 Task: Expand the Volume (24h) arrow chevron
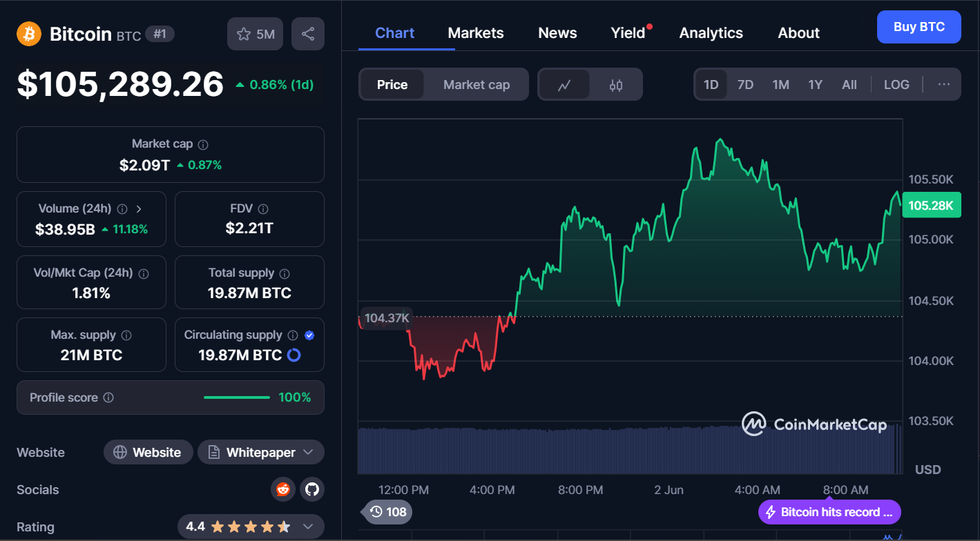pos(139,209)
